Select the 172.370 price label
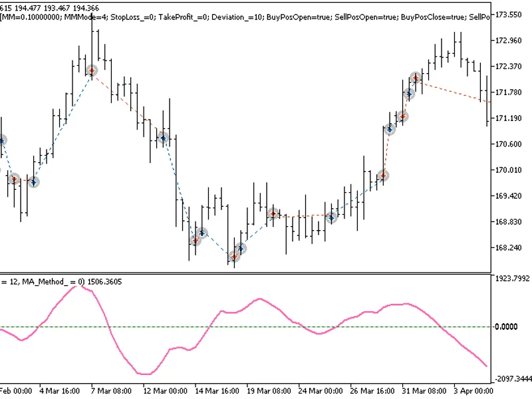 [x=508, y=66]
